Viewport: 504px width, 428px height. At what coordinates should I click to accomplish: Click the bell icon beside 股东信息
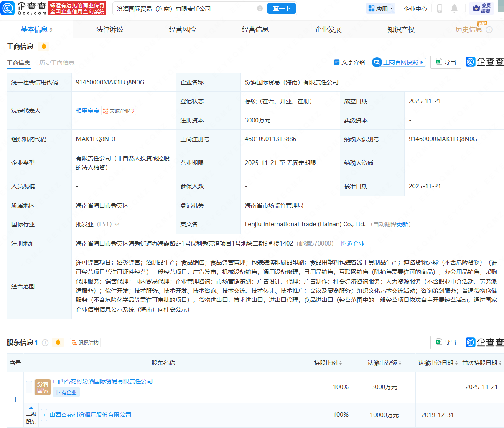coord(58,343)
